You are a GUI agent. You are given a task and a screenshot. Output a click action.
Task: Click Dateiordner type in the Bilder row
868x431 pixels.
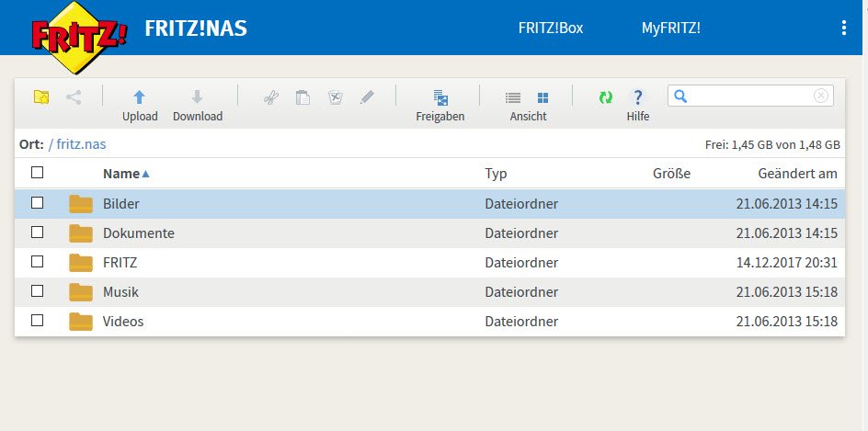click(x=521, y=204)
